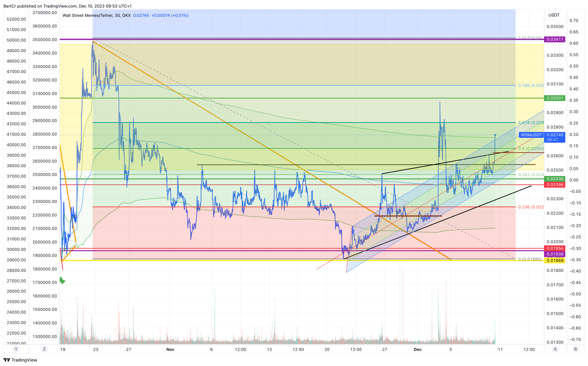Click the Dec label on the time axis

[x=418, y=349]
